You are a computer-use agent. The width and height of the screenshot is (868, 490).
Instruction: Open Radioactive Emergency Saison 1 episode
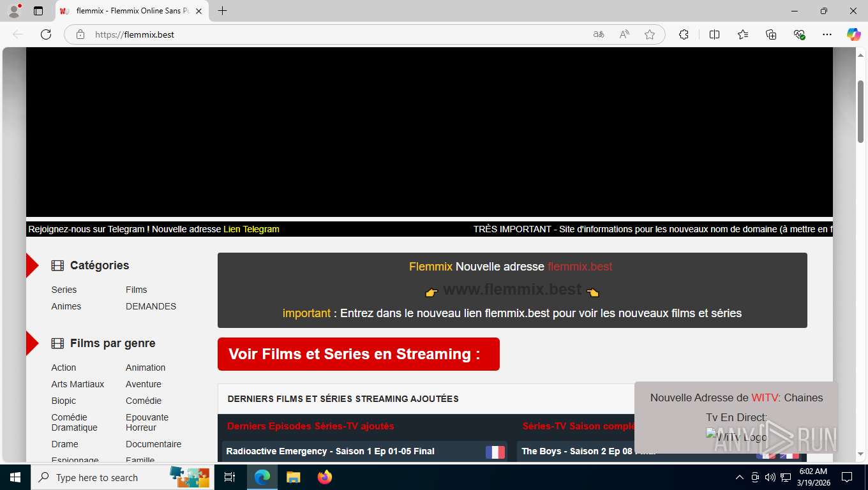331,451
